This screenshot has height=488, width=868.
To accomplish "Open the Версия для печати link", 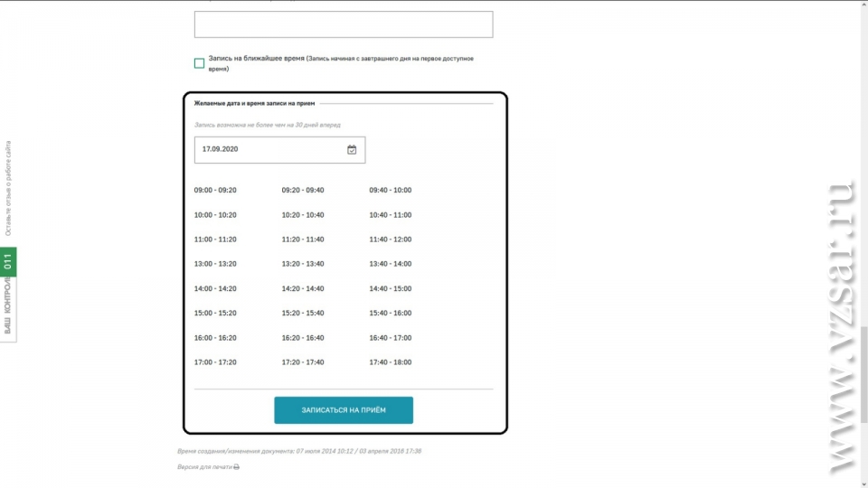I will 205,467.
